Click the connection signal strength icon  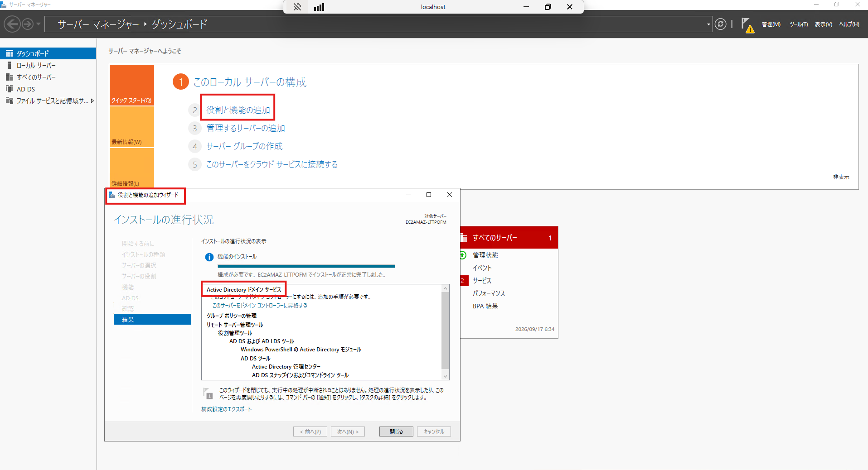pos(319,7)
